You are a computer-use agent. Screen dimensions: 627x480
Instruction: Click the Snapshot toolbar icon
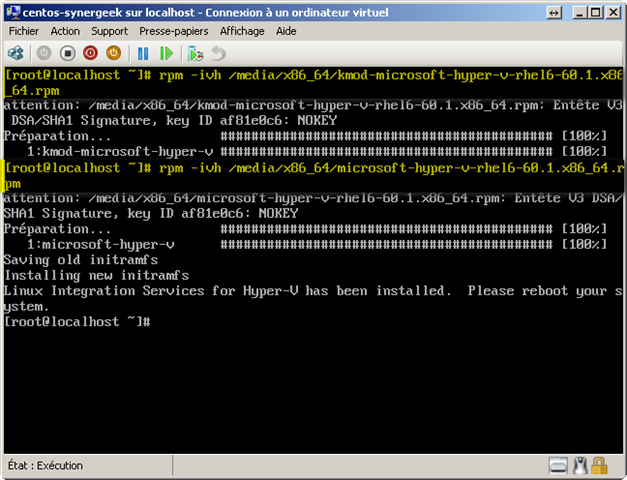coord(195,54)
